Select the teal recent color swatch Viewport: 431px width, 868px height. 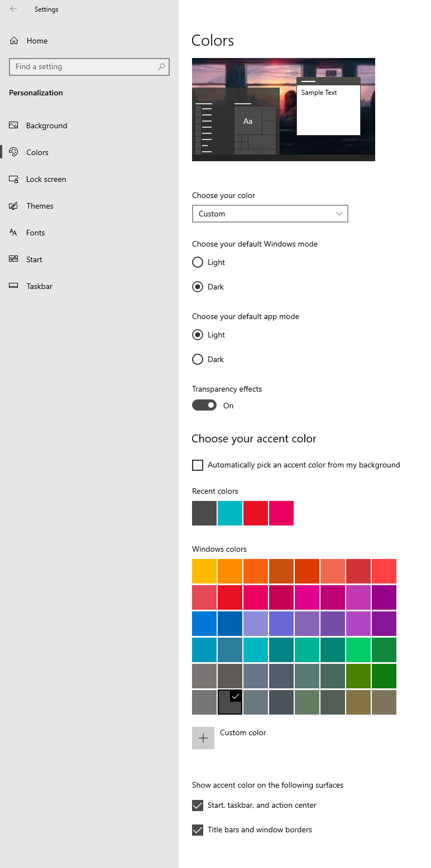[x=230, y=513]
